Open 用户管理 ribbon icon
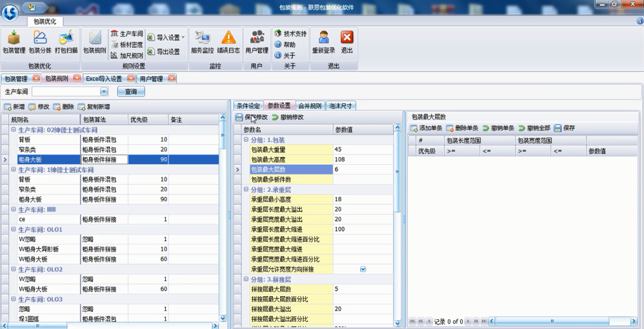Viewport: 644px width, 329px height. click(x=256, y=42)
